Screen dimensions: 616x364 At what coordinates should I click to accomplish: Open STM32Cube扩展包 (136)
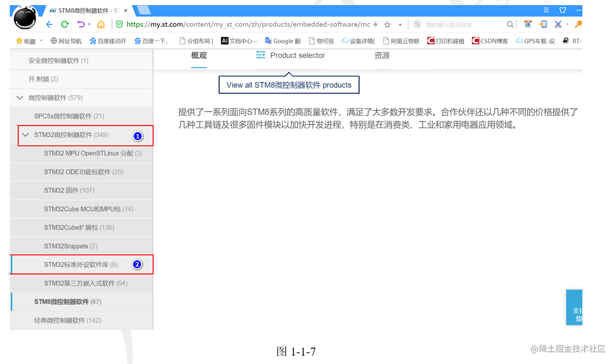[x=82, y=228]
